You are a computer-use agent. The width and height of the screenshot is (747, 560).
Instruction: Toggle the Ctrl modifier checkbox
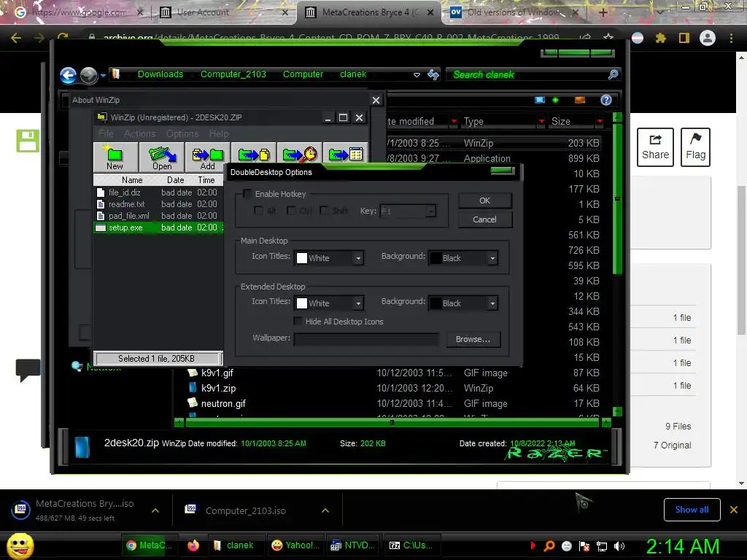pyautogui.click(x=291, y=211)
